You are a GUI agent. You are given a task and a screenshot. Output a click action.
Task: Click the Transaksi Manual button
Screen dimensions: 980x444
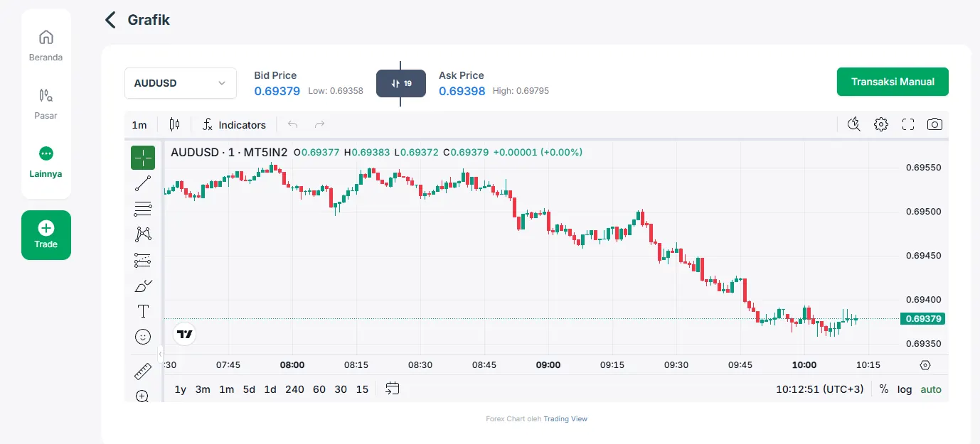click(x=893, y=82)
